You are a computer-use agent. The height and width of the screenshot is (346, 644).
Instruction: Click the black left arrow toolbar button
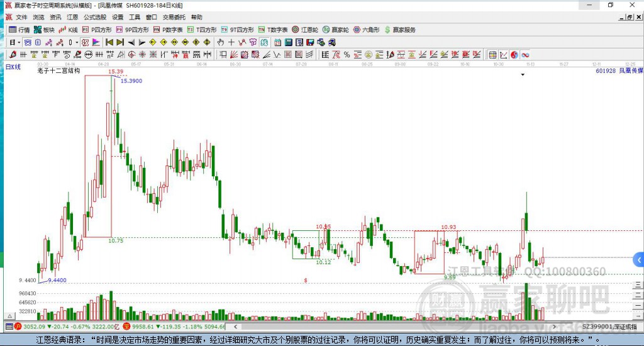131,42
